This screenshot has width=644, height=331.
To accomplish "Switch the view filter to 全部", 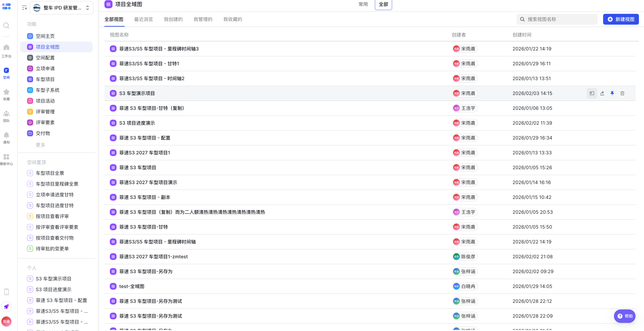I will pyautogui.click(x=383, y=4).
